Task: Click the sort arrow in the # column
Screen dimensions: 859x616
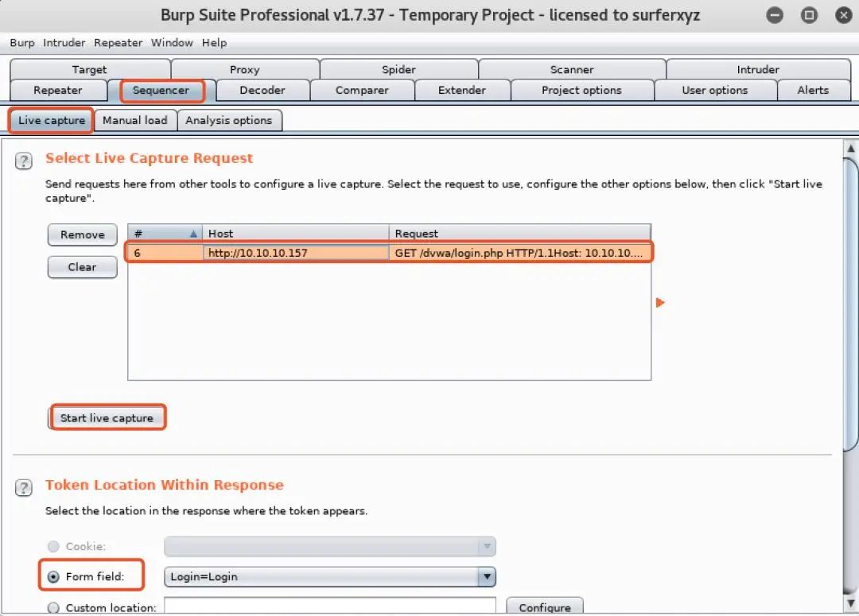Action: [193, 234]
